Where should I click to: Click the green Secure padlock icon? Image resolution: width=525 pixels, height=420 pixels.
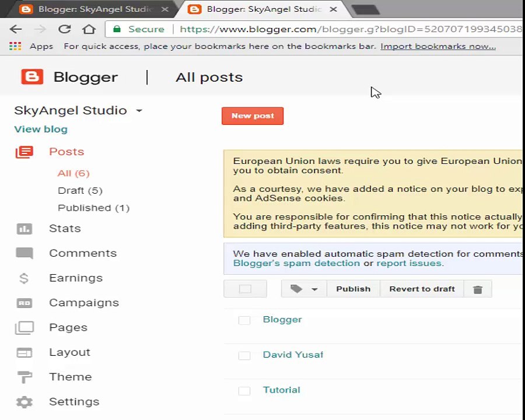tap(117, 29)
